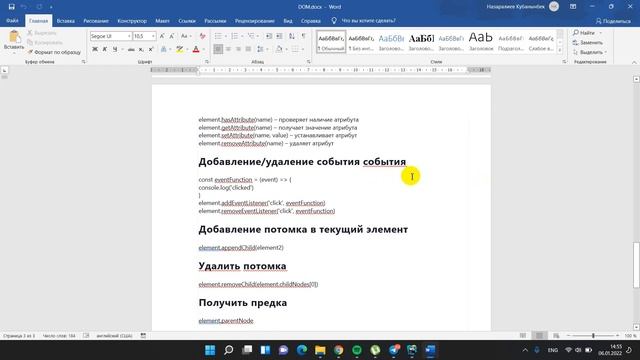The width and height of the screenshot is (640, 360).
Task: Click the red font color button
Action: pos(196,49)
